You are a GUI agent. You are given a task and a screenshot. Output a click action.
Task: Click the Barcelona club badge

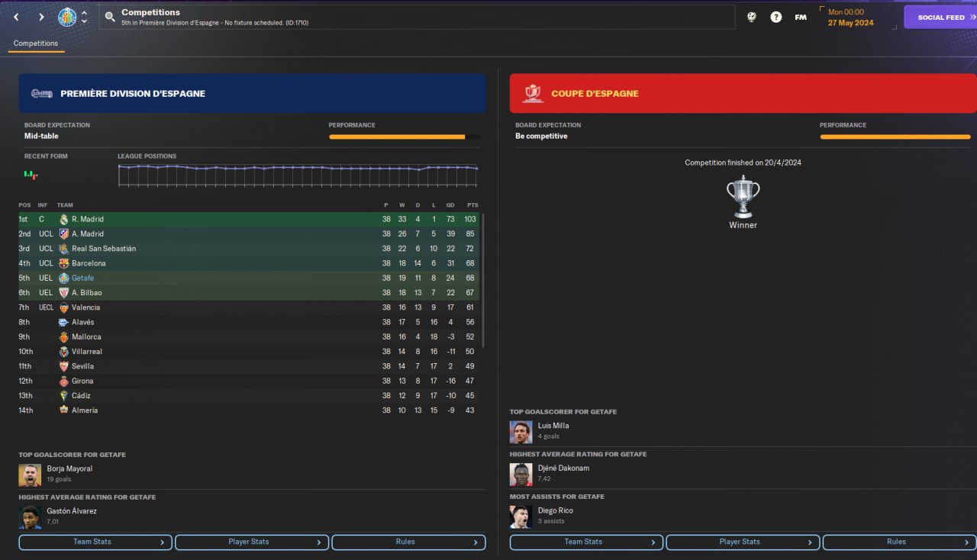pyautogui.click(x=64, y=263)
